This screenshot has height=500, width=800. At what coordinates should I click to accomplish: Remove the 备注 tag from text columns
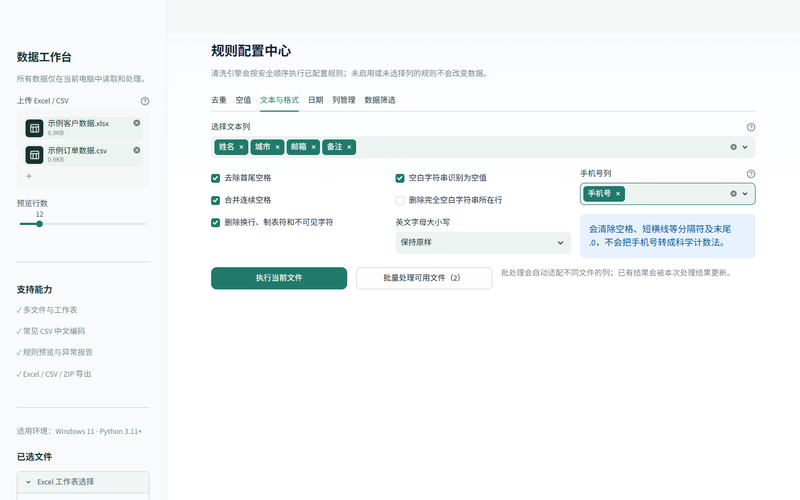tap(349, 147)
